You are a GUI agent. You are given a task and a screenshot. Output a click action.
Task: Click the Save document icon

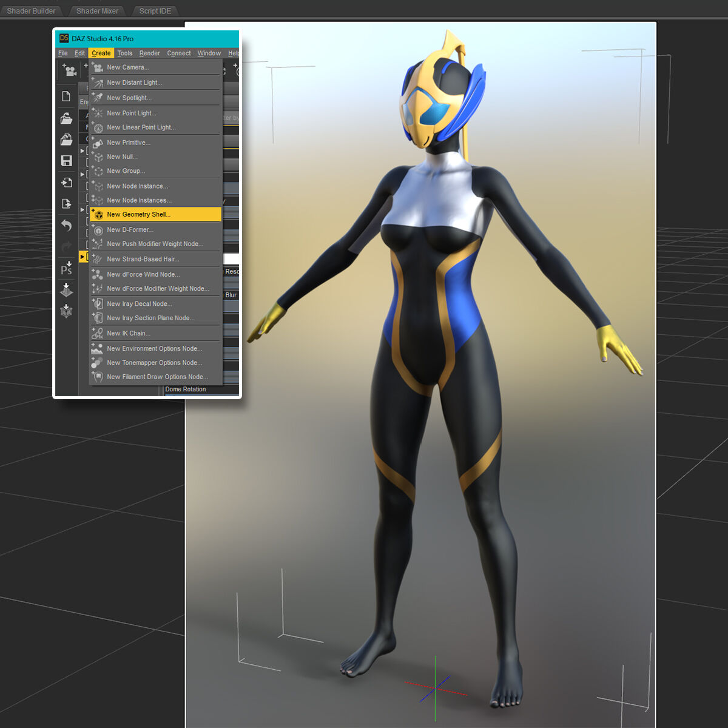[67, 161]
